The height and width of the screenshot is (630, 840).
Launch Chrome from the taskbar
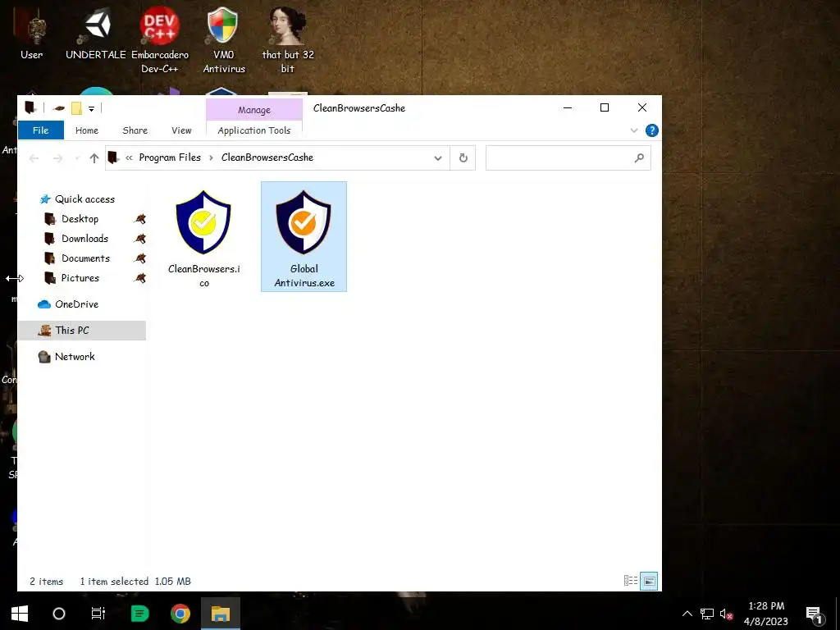click(180, 614)
